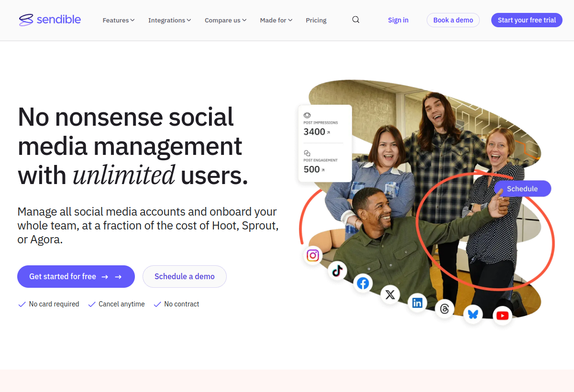The width and height of the screenshot is (574, 392).
Task: Click the checkmark beside No contract
Action: pos(157,304)
